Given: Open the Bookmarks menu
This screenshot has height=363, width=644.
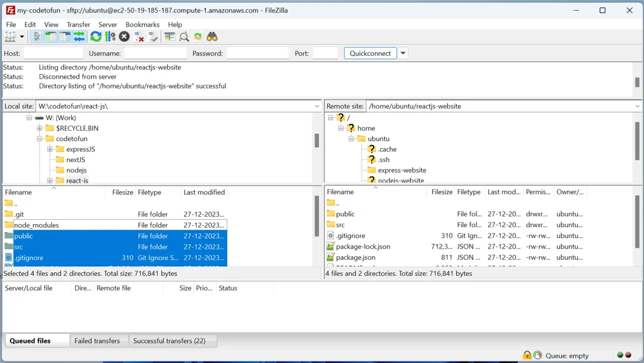Looking at the screenshot, I should click(x=142, y=24).
